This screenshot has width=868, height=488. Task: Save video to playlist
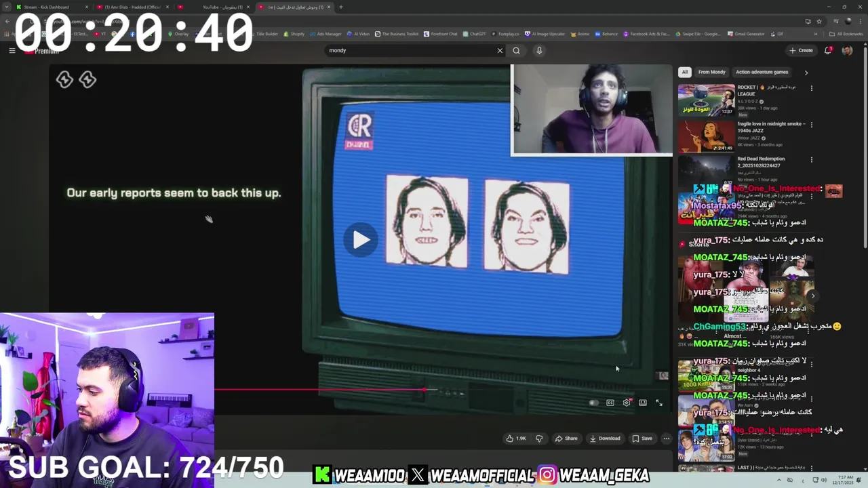(642, 439)
